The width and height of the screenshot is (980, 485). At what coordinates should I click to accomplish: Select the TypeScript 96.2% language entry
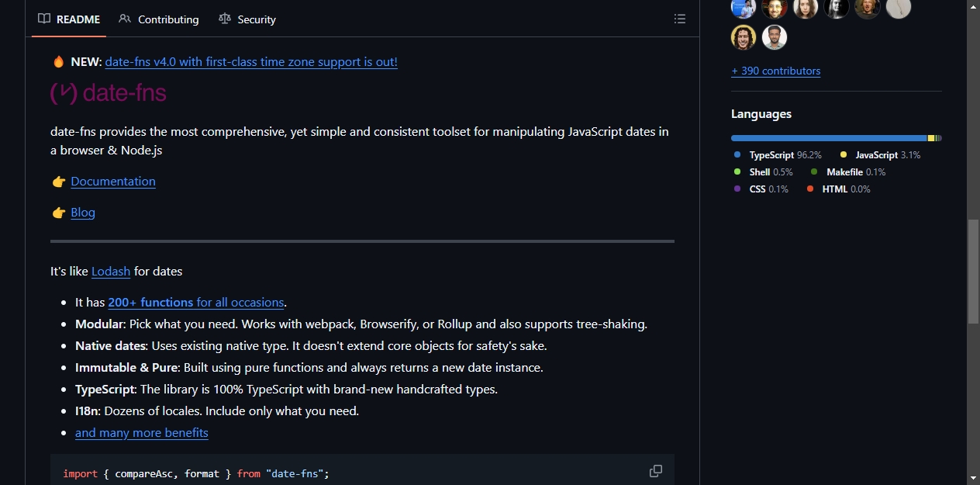click(x=778, y=155)
